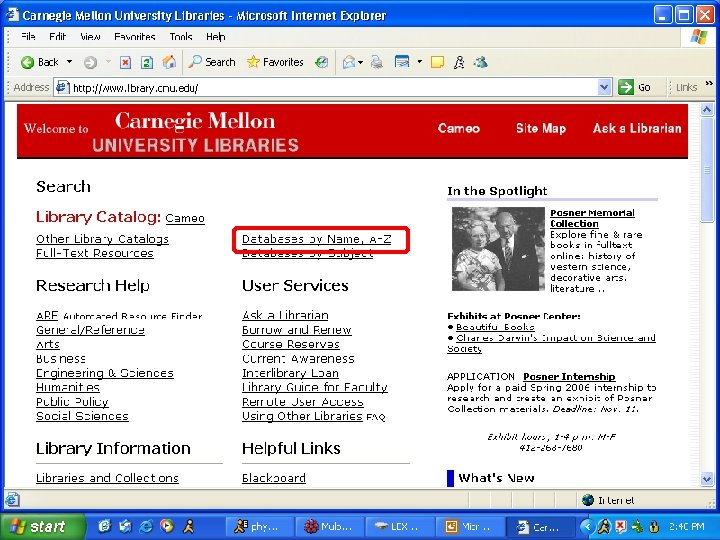Screen dimensions: 720x540
Task: Click the AIM quick launch icon
Action: pos(189,526)
